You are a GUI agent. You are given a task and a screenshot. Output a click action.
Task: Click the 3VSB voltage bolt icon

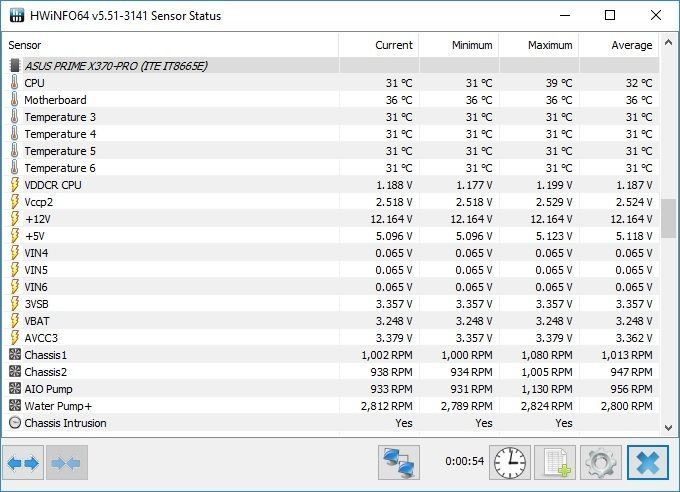tap(15, 303)
